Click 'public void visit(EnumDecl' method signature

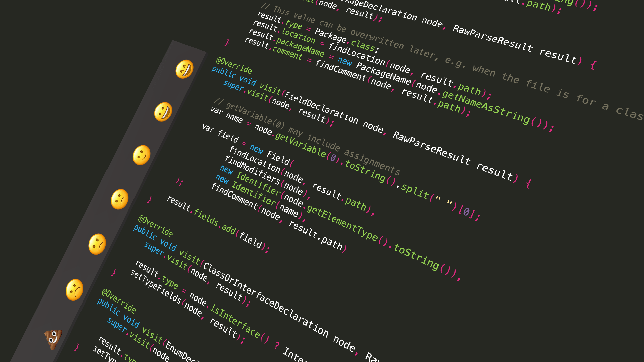point(148,330)
